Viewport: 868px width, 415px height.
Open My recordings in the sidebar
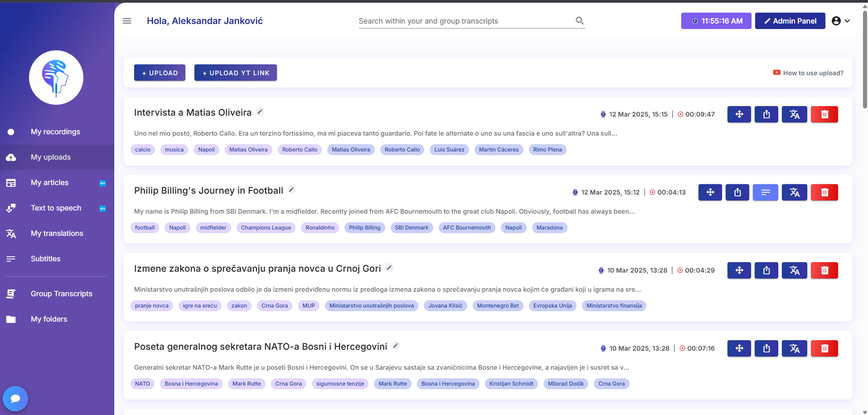55,132
